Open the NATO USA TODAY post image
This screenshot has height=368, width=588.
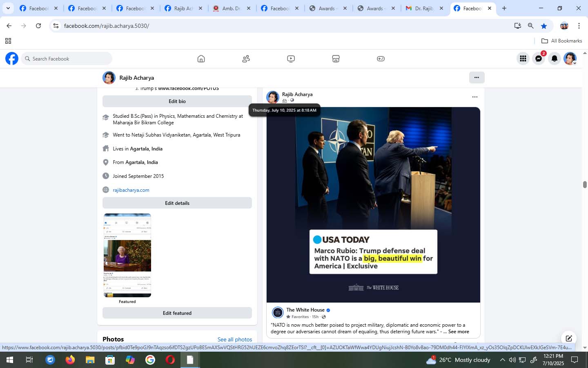373,204
